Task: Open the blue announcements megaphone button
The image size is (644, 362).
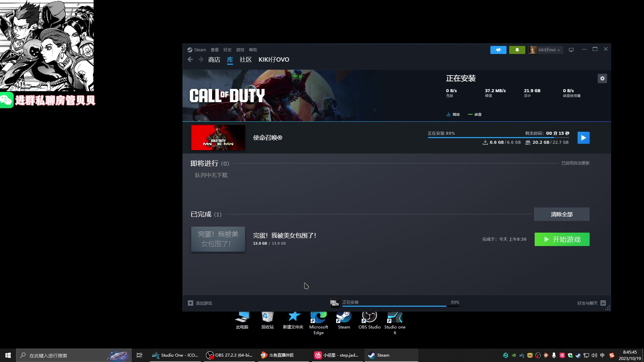Action: [498, 50]
